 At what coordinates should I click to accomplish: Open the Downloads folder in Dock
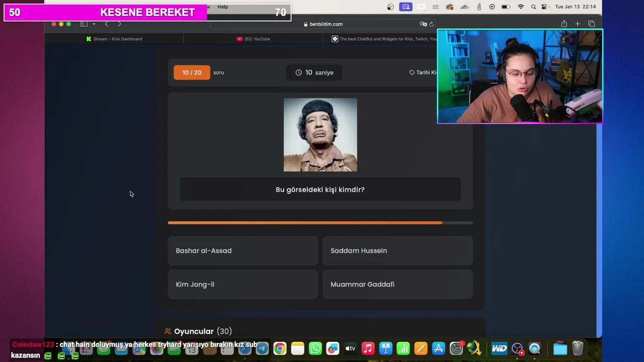pos(560,348)
